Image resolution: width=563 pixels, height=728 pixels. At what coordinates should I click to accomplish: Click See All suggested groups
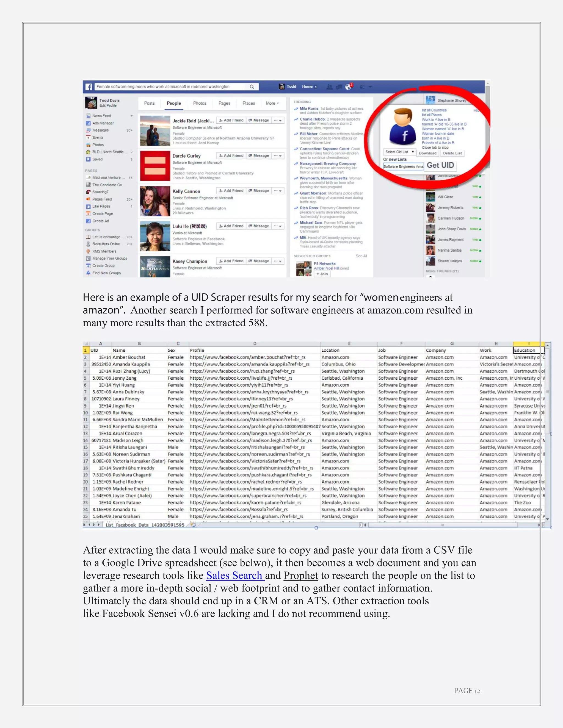361,256
